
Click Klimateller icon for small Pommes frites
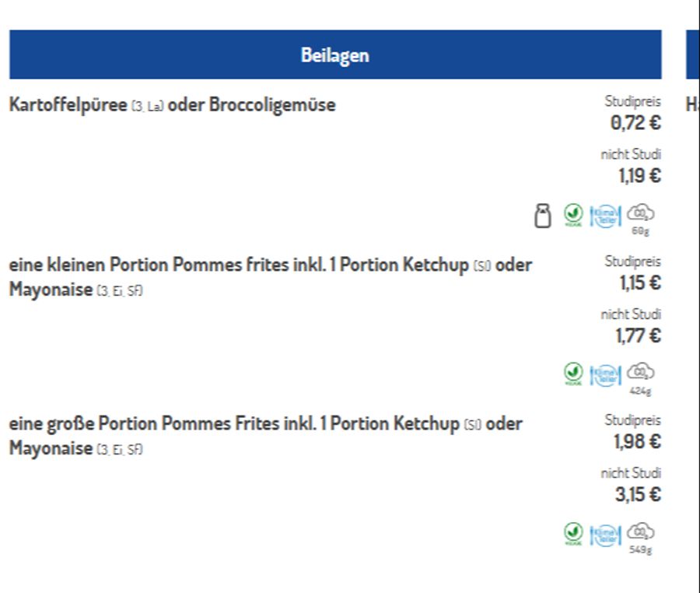(606, 374)
